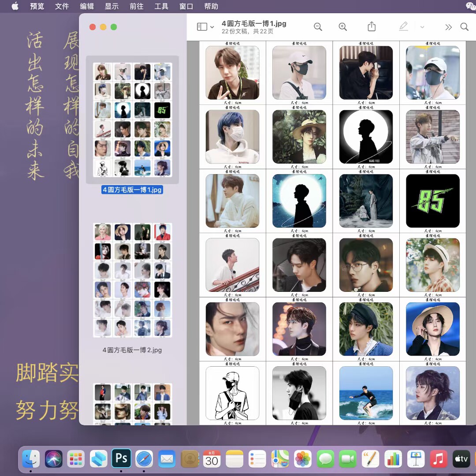The height and width of the screenshot is (476, 476).
Task: Open the 预览 application menu
Action: (37, 6)
